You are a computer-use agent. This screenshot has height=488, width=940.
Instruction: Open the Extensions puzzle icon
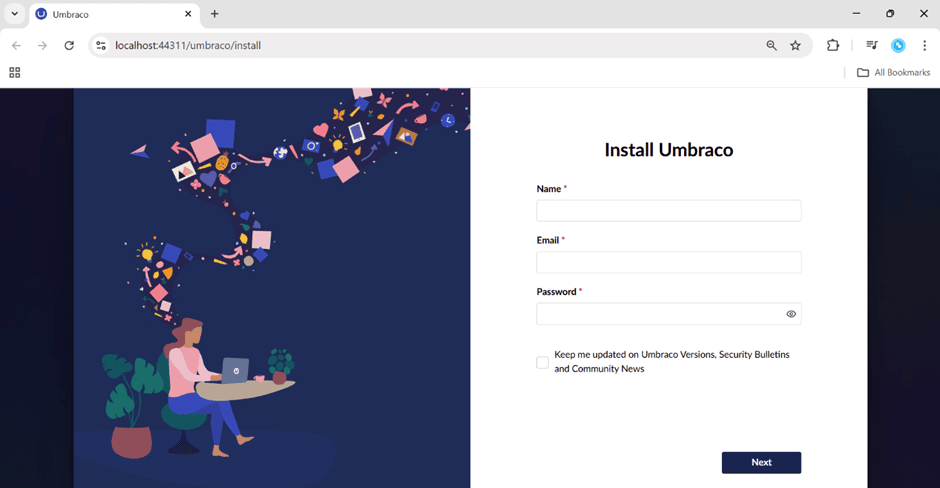pyautogui.click(x=833, y=45)
